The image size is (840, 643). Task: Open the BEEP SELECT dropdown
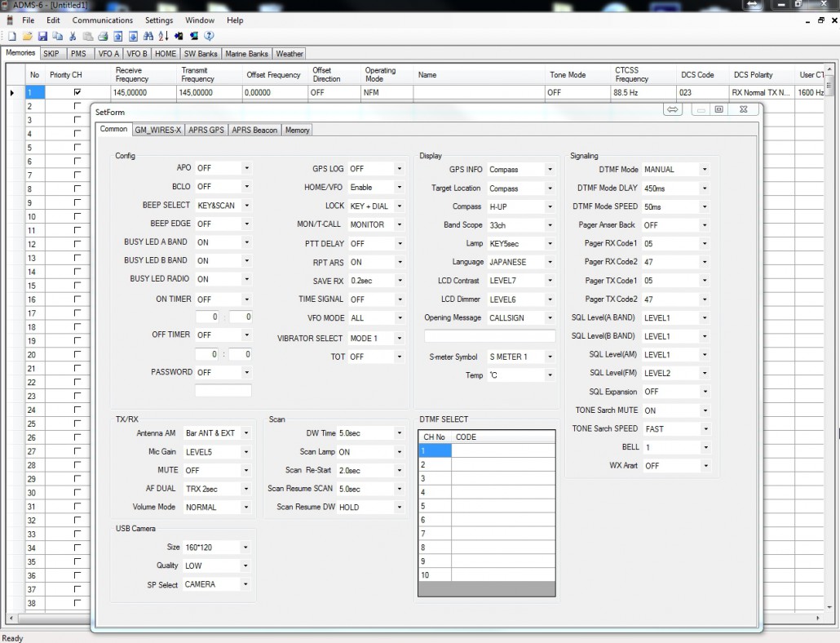246,205
